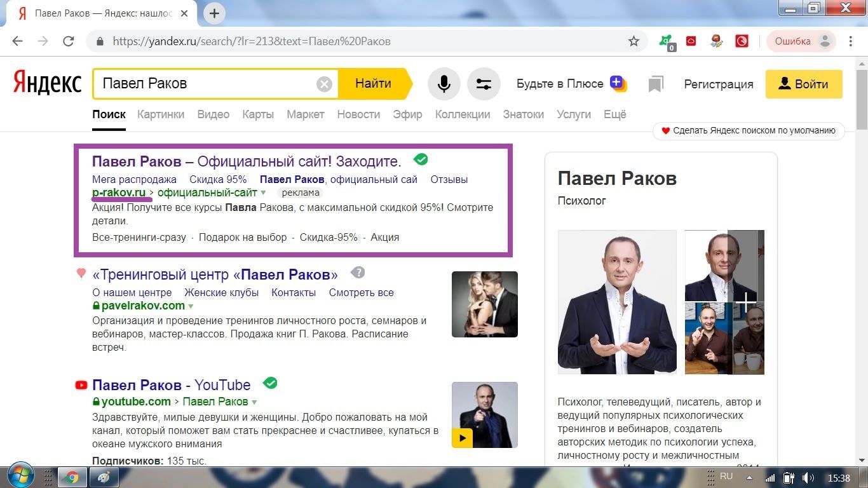Image resolution: width=868 pixels, height=488 pixels.
Task: Expand arrow next to pavelrakov.com
Action: (x=191, y=306)
